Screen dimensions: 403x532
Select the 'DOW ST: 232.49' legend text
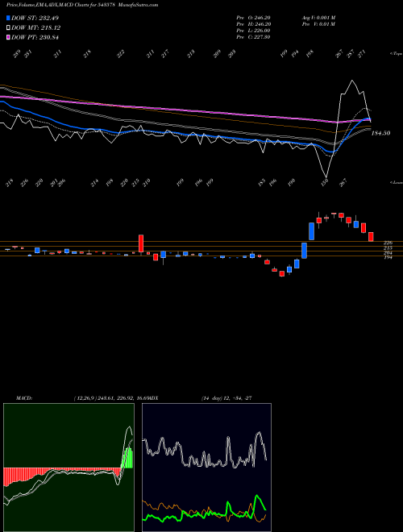pos(35,18)
